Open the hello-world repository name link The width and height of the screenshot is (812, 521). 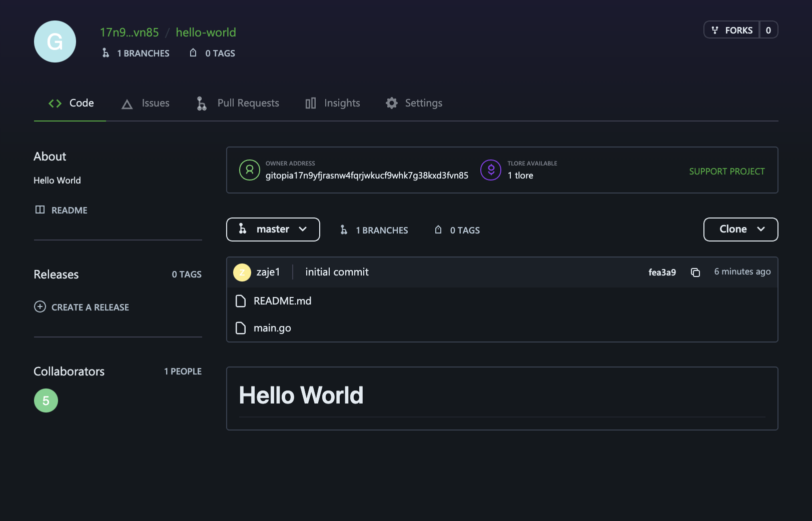206,32
